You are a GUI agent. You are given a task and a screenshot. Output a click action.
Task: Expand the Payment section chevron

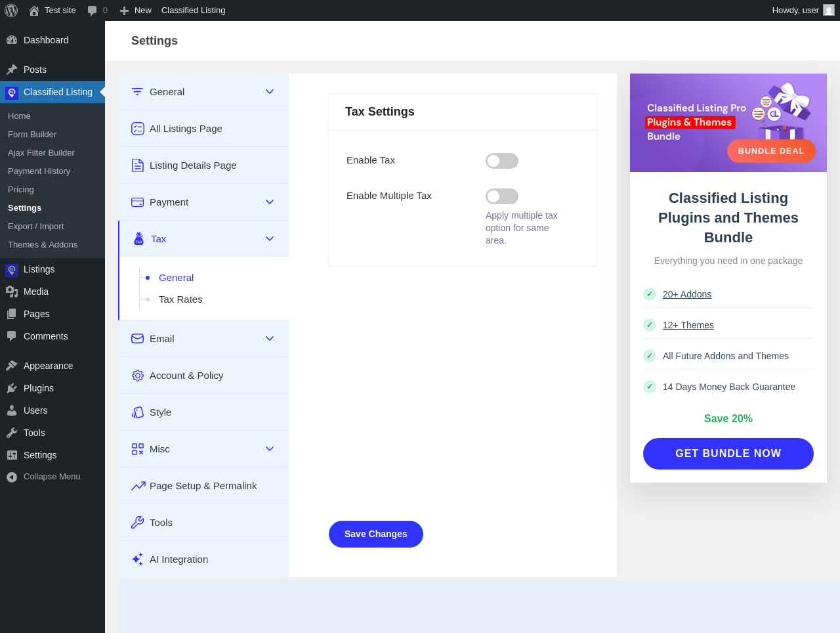[x=270, y=202]
